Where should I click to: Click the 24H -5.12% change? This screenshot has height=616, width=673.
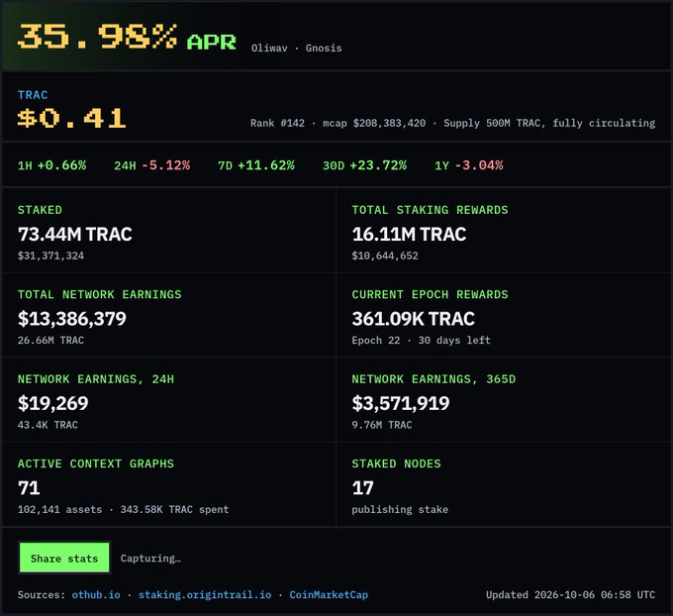click(152, 165)
